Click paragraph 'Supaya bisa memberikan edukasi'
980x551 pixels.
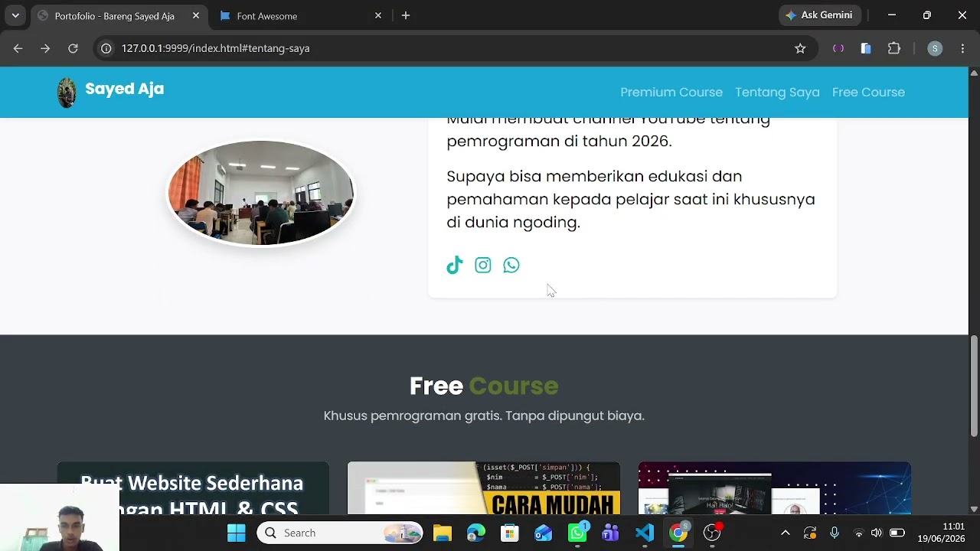631,199
